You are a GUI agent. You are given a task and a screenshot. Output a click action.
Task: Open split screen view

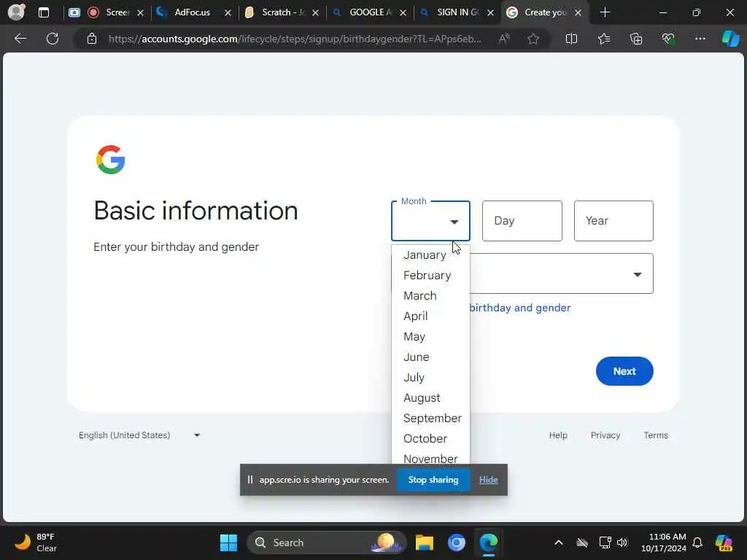pos(571,39)
